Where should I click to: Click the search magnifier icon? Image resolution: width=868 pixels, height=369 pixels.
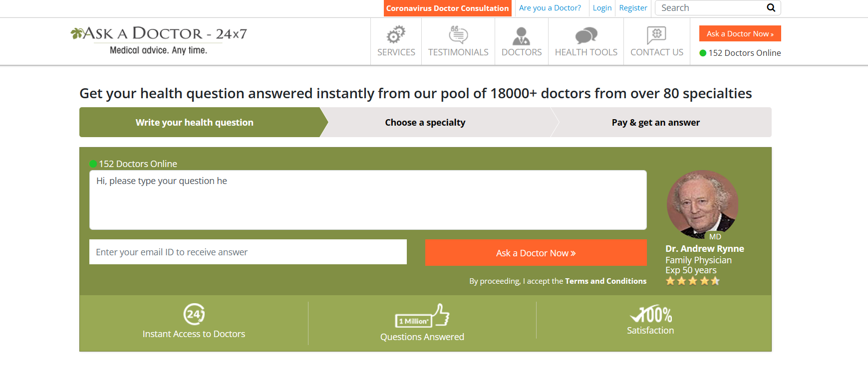click(x=771, y=8)
